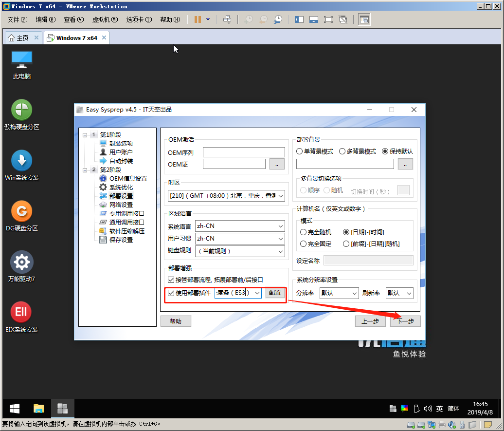Viewport: 504px width, 431px height.
Task: Click the thumbnail bar view icon
Action: pyautogui.click(x=314, y=19)
